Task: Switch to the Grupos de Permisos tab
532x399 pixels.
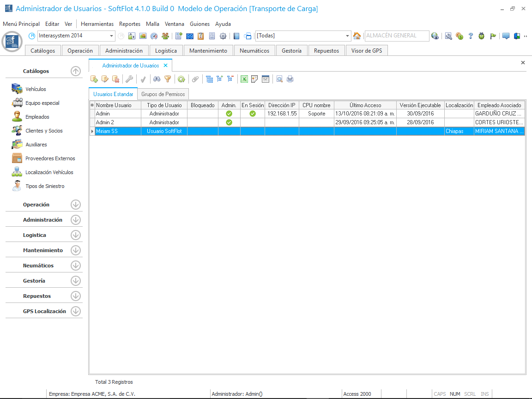Action: tap(163, 94)
